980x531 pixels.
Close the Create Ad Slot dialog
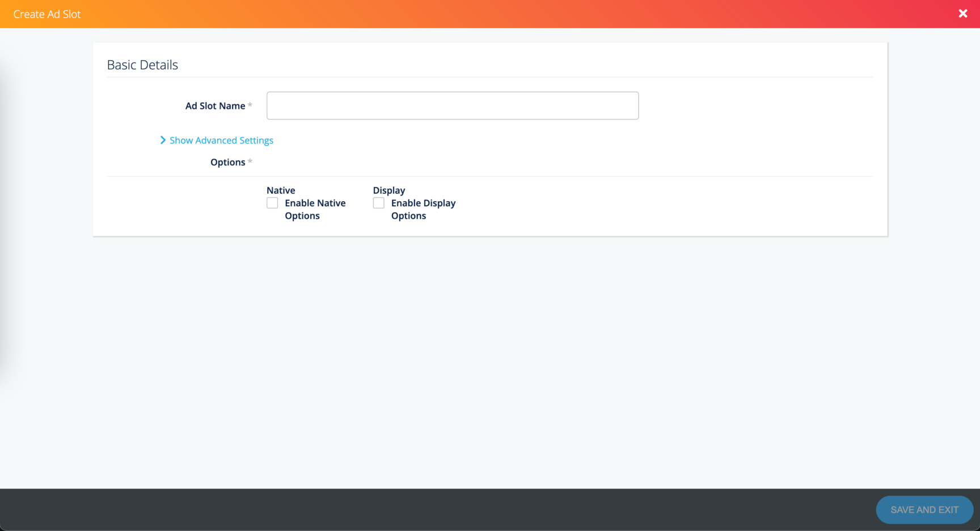962,14
